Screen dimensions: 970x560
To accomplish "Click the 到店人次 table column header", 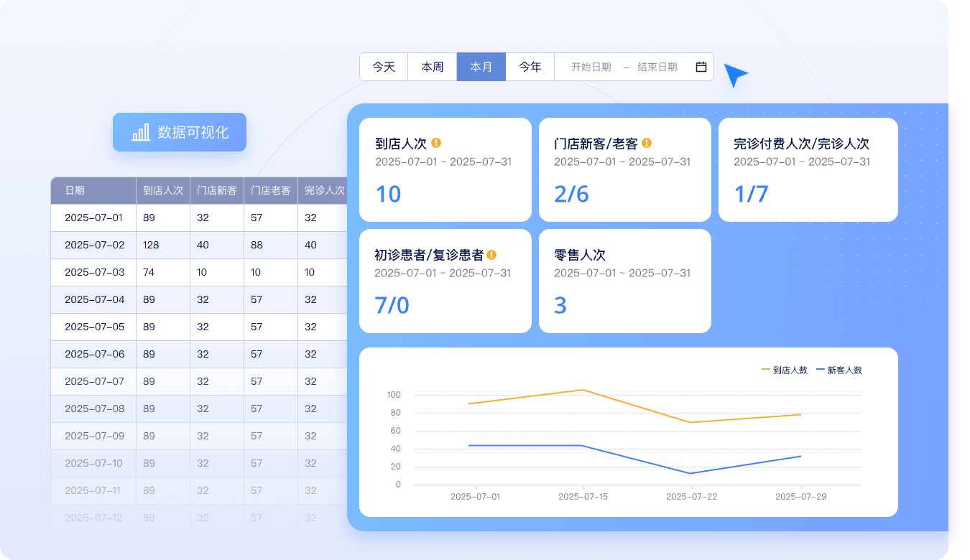I will tap(163, 191).
